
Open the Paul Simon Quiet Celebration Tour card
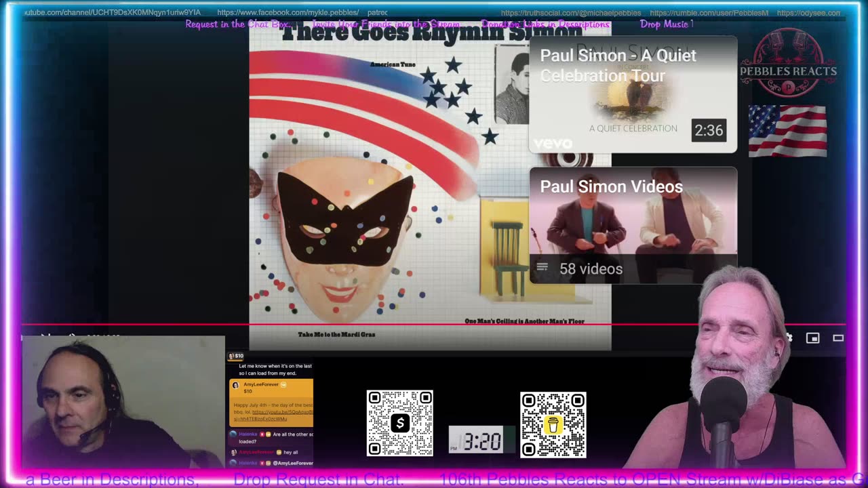(633, 94)
